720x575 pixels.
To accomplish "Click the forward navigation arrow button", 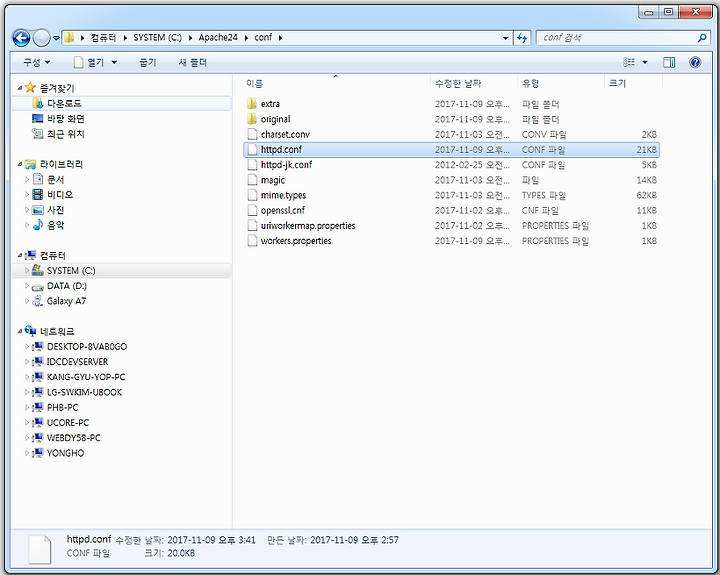I will (x=41, y=38).
